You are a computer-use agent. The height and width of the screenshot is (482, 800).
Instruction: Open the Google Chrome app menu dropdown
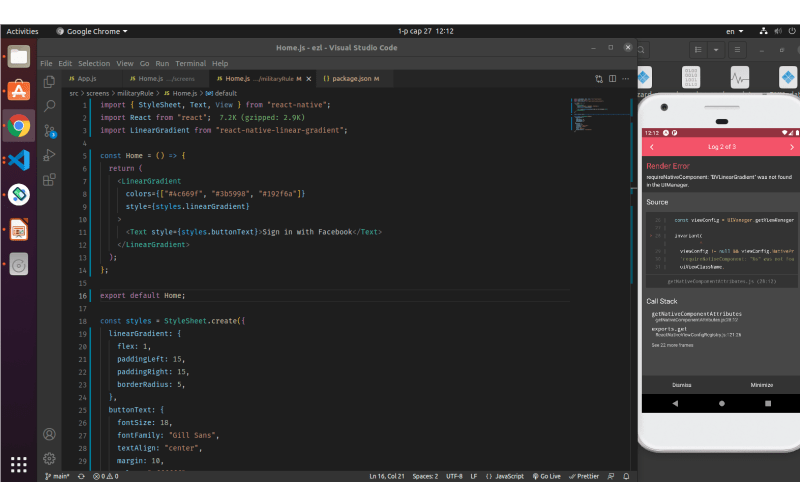(x=92, y=31)
